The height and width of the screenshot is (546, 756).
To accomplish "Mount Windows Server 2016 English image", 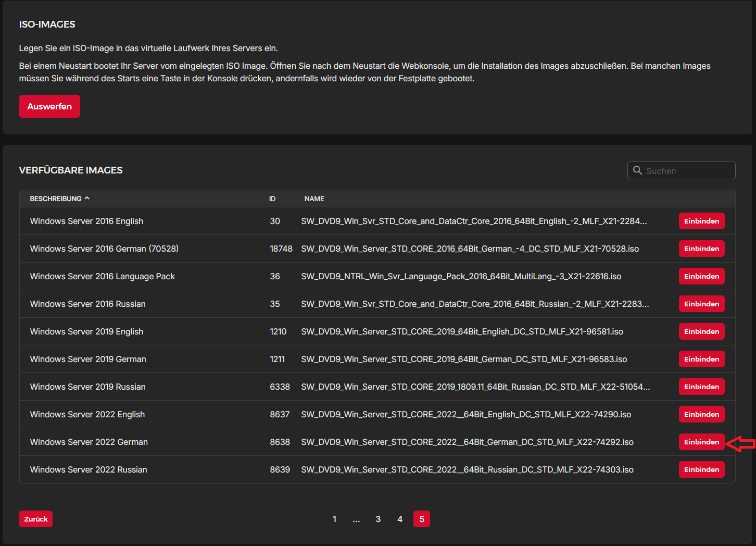I will (x=701, y=221).
